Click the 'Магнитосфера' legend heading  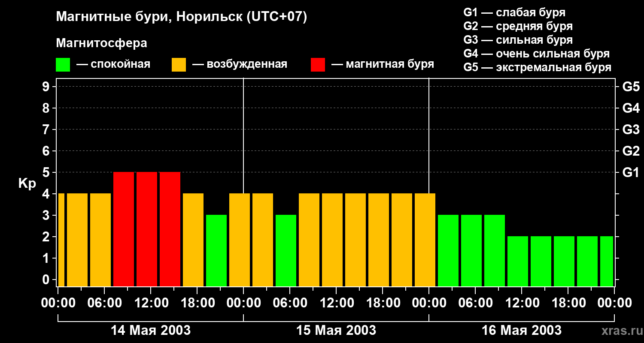(101, 43)
